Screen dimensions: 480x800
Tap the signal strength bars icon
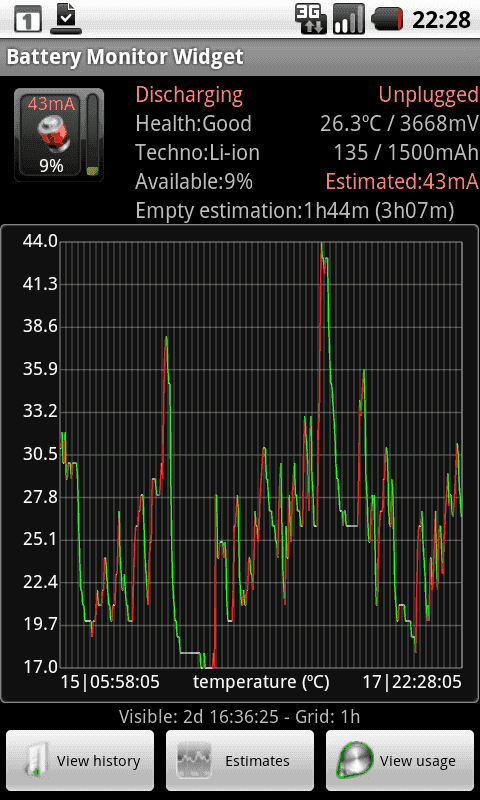[349, 19]
